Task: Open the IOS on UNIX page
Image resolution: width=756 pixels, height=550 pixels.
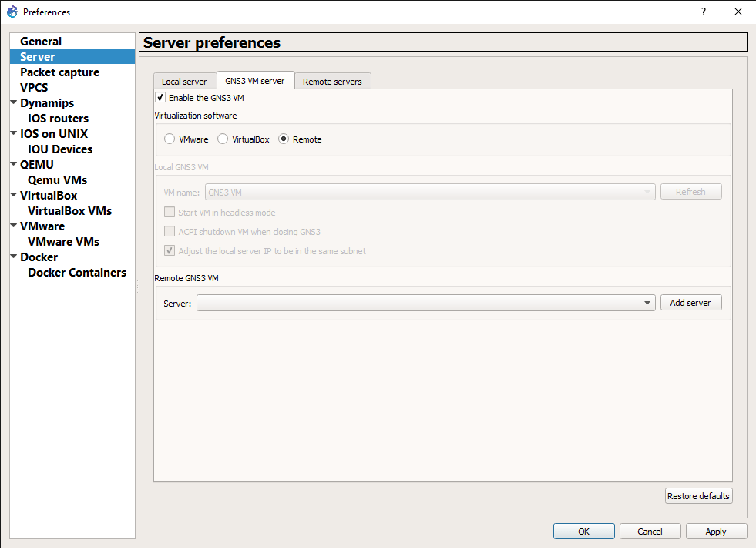Action: click(54, 134)
